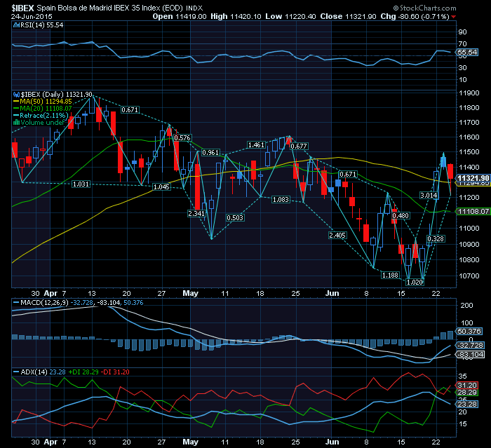Click the -83.104 signal axis tag
The width and height of the screenshot is (491, 448).
[x=471, y=354]
